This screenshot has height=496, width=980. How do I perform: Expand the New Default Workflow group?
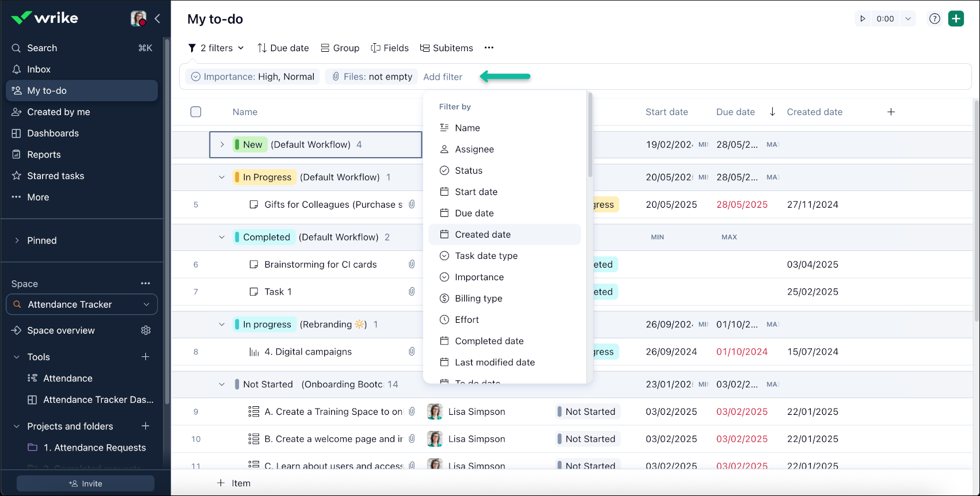pyautogui.click(x=222, y=144)
